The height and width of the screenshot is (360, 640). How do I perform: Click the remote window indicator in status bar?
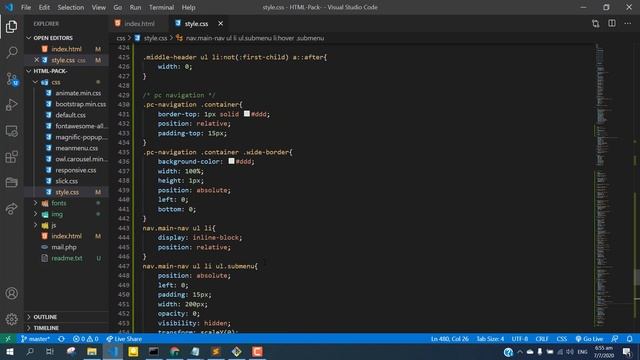click(8, 339)
